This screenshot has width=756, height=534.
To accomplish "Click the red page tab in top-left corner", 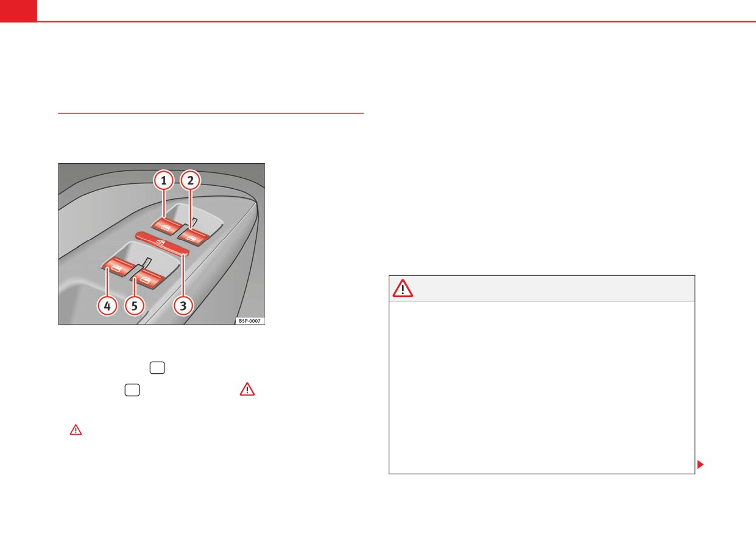I will tap(18, 10).
